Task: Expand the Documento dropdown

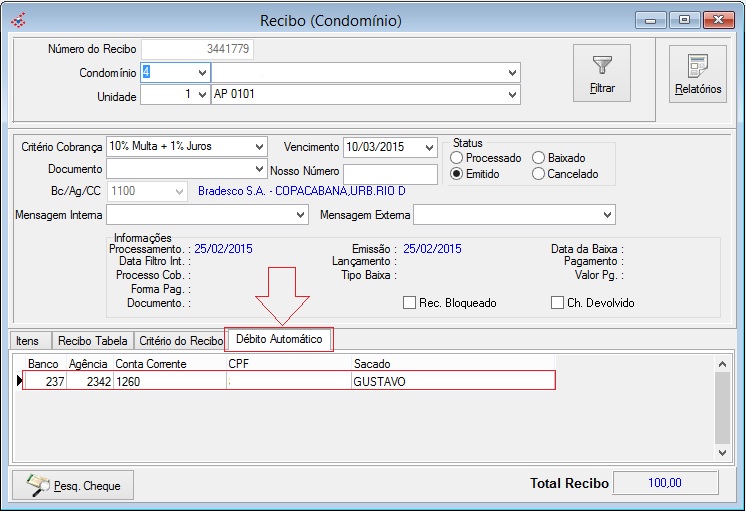Action: point(259,170)
